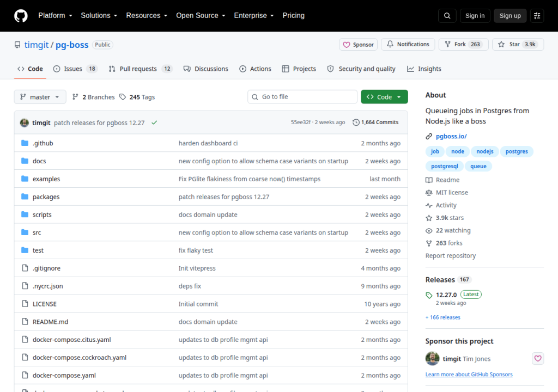Click Report repository link
Image resolution: width=558 pixels, height=392 pixels.
pyautogui.click(x=451, y=256)
